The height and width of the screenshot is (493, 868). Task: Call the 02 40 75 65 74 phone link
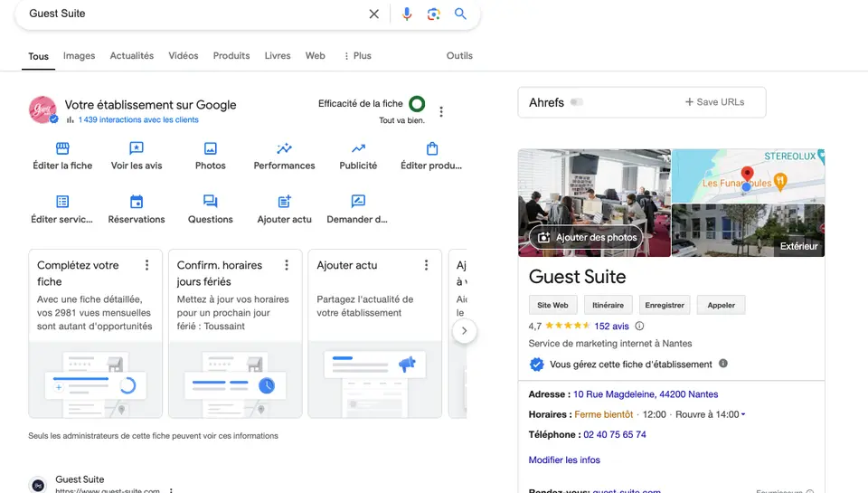[615, 435]
